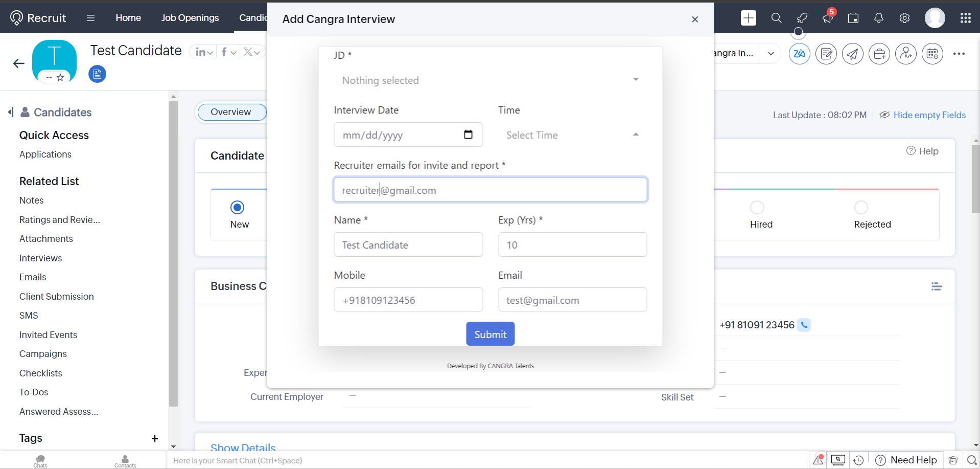
Task: Click the Recruit logo
Action: (38, 18)
